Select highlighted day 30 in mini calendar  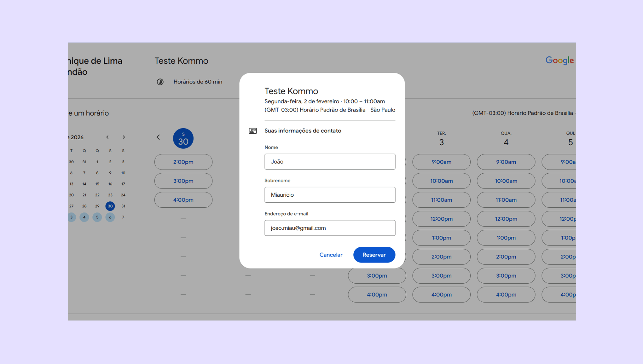[x=110, y=206]
